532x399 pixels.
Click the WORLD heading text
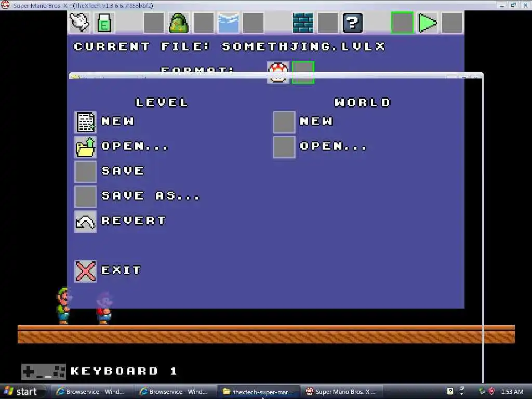(362, 102)
